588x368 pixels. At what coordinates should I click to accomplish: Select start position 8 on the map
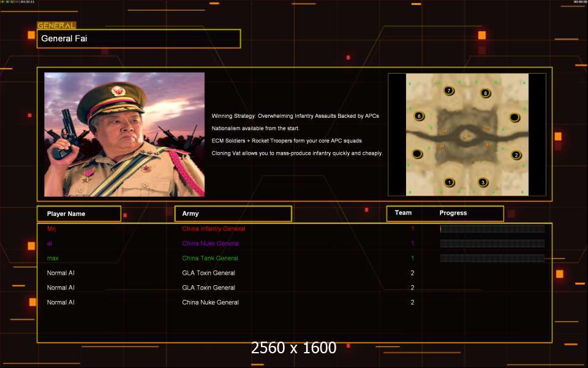pos(485,93)
